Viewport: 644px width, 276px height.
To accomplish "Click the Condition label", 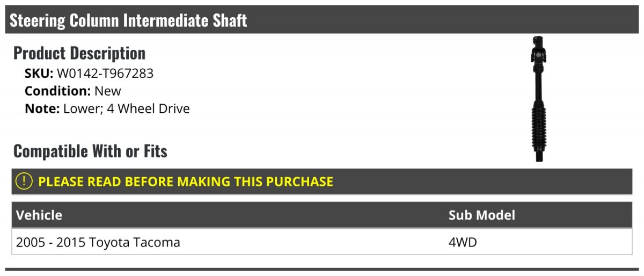I will tap(57, 91).
